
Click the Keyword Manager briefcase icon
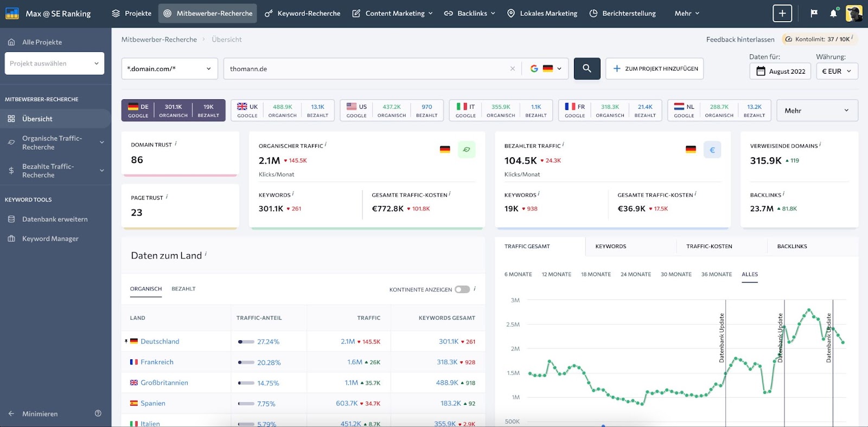click(11, 238)
